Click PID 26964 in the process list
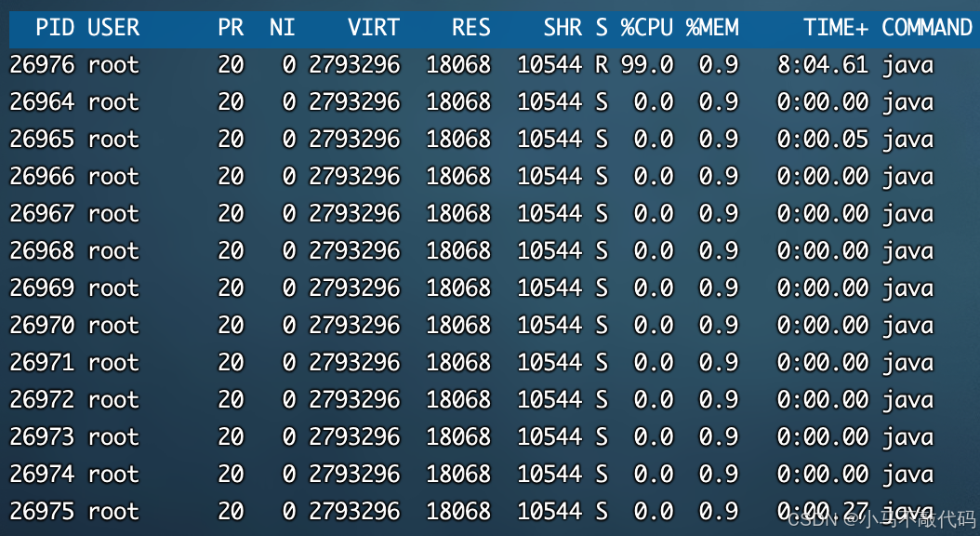 (42, 102)
